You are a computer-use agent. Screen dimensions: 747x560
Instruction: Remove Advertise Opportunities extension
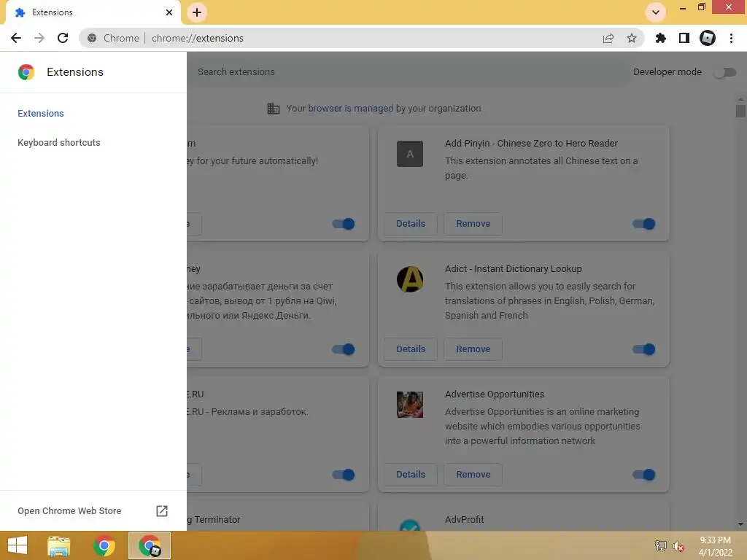[x=473, y=474]
